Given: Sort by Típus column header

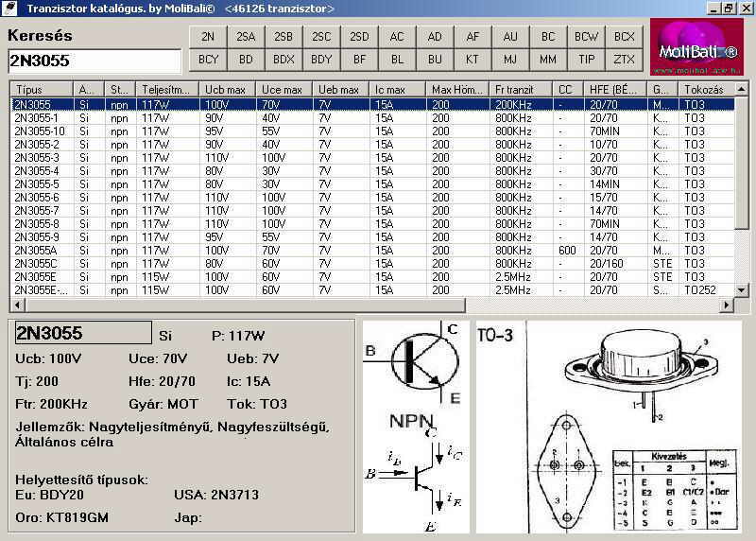Looking at the screenshot, I should click(x=42, y=89).
